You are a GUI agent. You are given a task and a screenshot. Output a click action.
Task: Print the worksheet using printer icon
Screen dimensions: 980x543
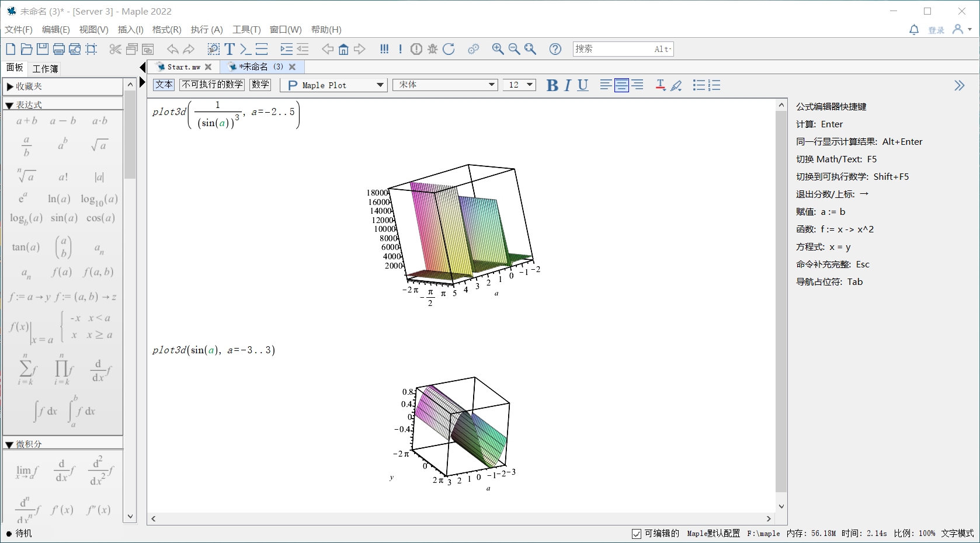coord(59,49)
